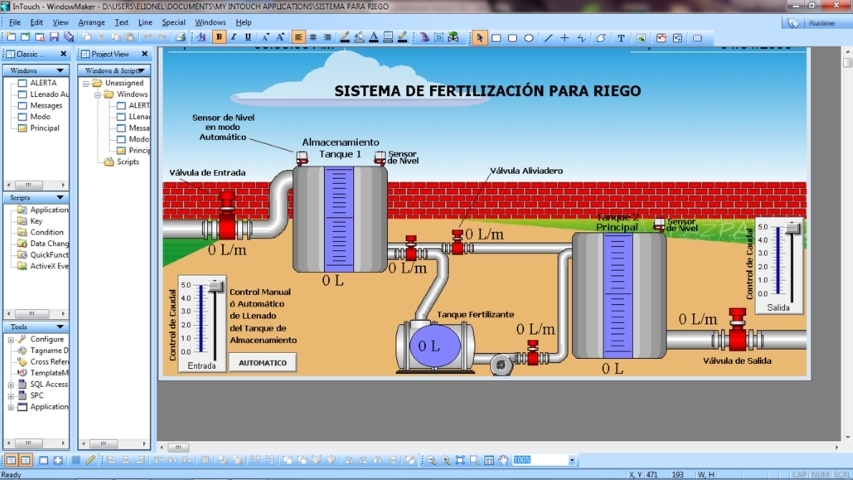Image resolution: width=853 pixels, height=480 pixels.
Task: Open the Special menu
Action: coord(174,22)
